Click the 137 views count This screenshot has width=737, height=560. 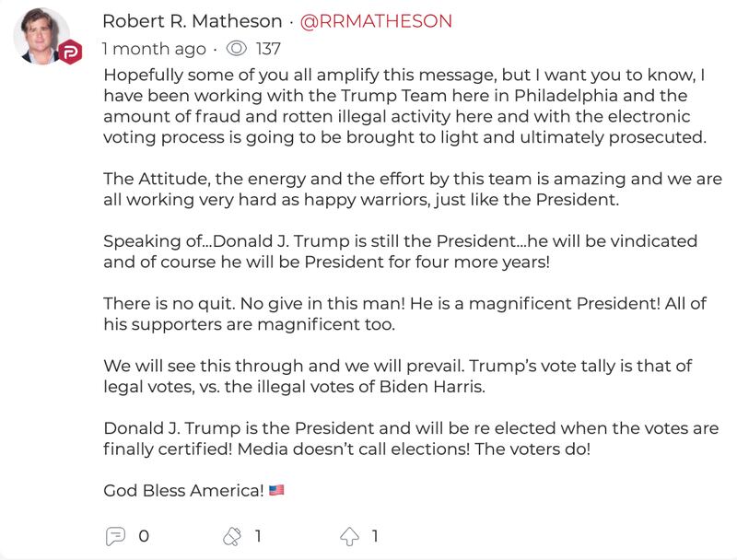tap(268, 49)
